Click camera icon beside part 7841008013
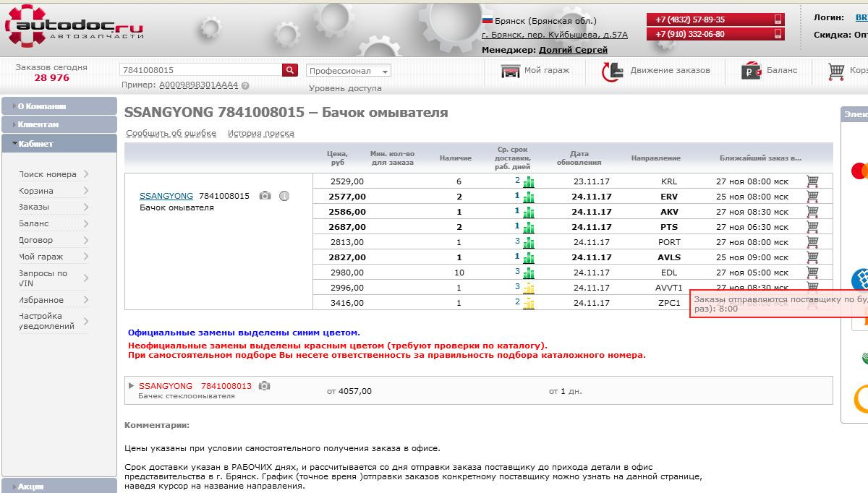 click(x=264, y=386)
